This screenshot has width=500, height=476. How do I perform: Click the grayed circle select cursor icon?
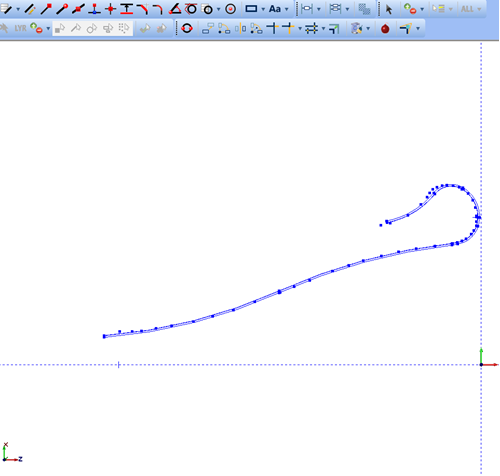click(92, 29)
